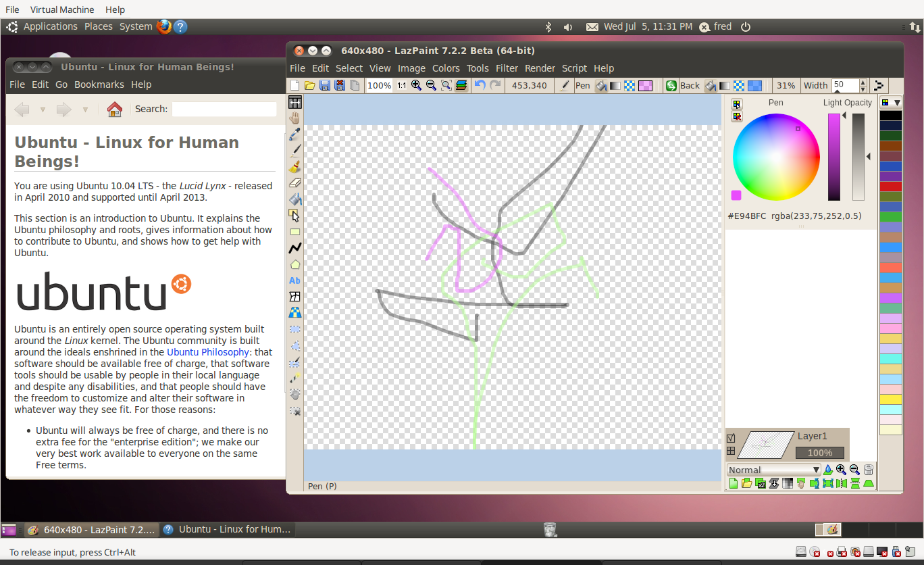Open the pen Width stepper arrows
The width and height of the screenshot is (924, 565).
click(863, 86)
